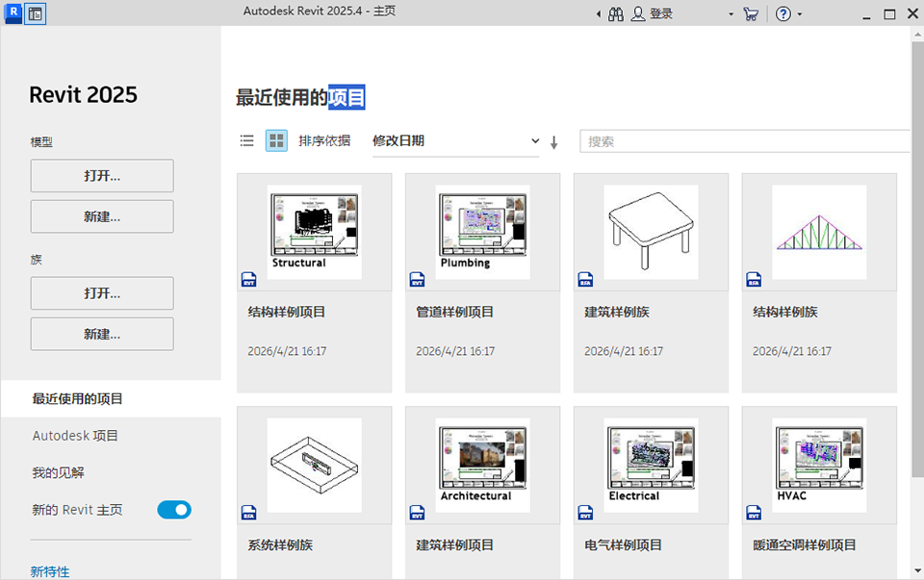Expand the sign-in dropdown arrow

click(x=731, y=14)
